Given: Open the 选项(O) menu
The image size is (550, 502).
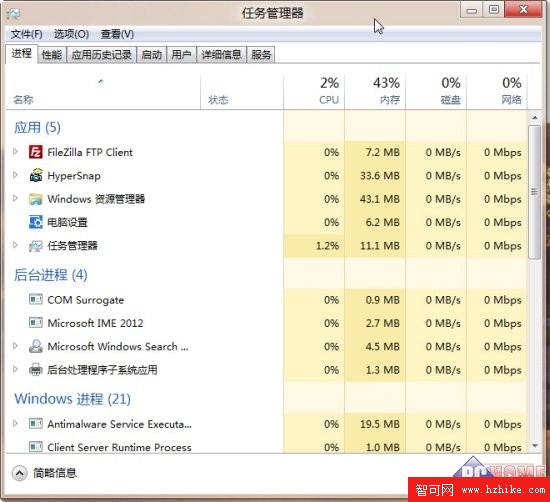Looking at the screenshot, I should click(71, 34).
